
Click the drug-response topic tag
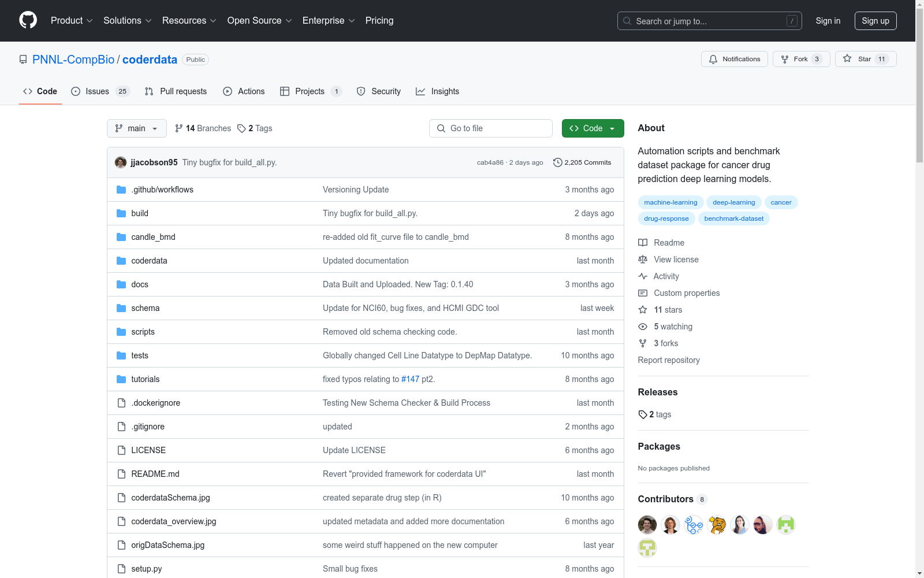click(666, 218)
